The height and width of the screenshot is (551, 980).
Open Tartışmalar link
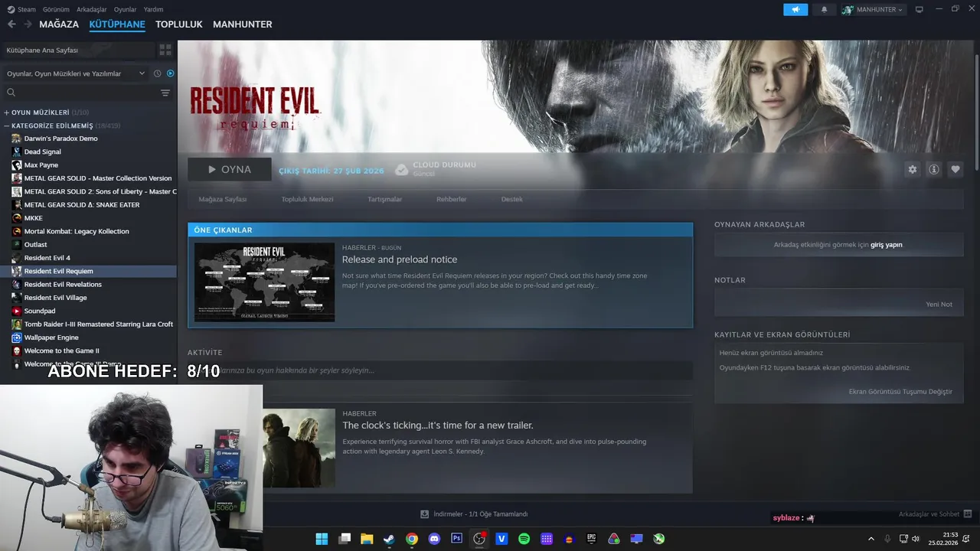click(384, 199)
